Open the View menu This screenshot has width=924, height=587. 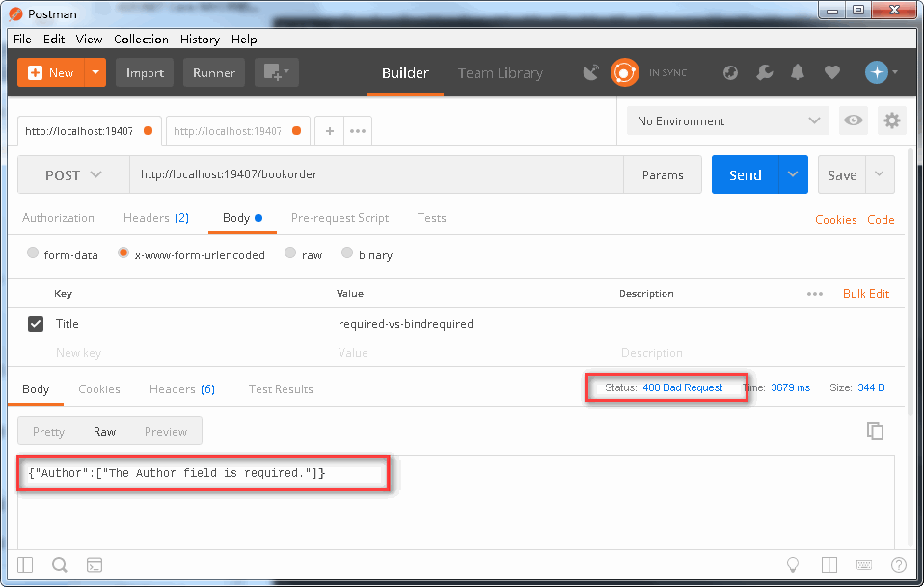coord(89,39)
